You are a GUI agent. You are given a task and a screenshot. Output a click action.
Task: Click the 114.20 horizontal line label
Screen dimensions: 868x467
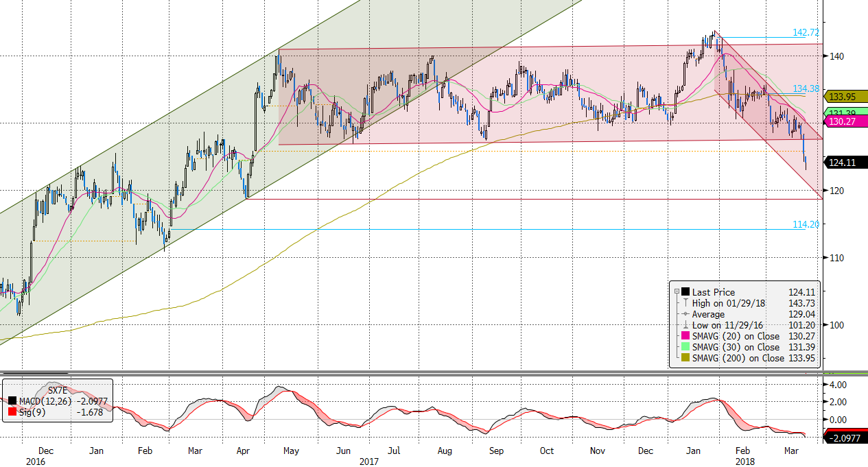pyautogui.click(x=806, y=224)
